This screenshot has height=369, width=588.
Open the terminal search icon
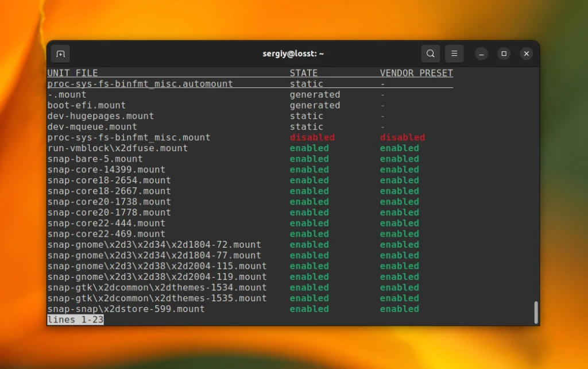(431, 53)
